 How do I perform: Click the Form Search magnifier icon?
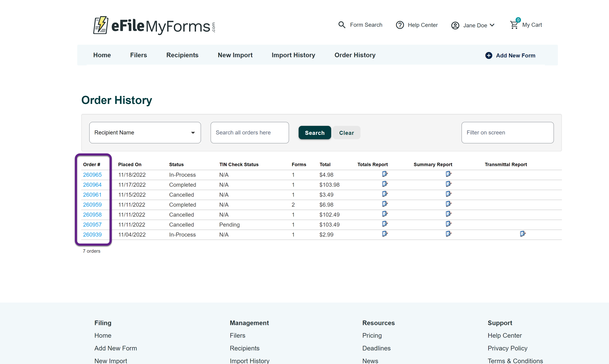pos(342,25)
